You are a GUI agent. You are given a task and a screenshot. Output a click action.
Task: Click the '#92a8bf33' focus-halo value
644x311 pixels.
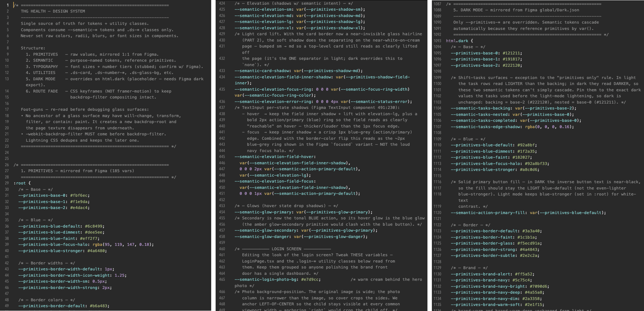(x=537, y=164)
